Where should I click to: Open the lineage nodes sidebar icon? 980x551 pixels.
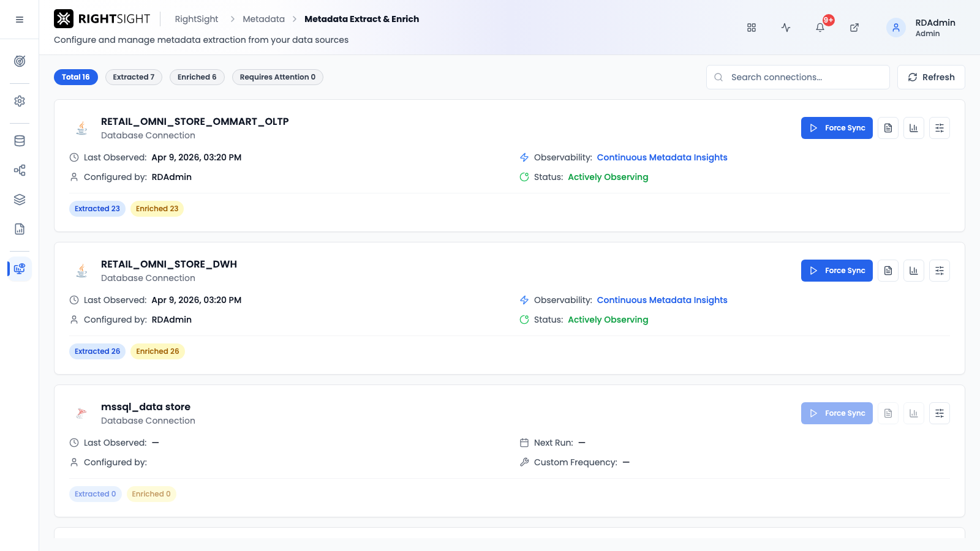coord(20,170)
